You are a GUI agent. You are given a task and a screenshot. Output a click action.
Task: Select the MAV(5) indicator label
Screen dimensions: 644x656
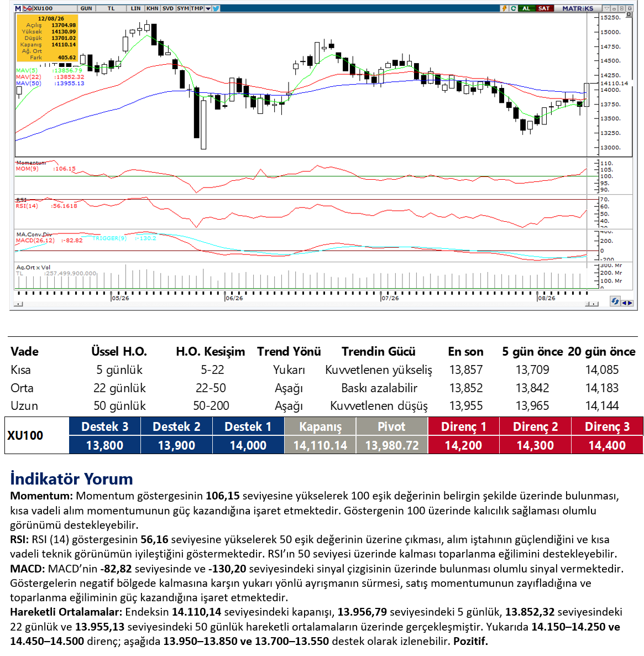27,70
